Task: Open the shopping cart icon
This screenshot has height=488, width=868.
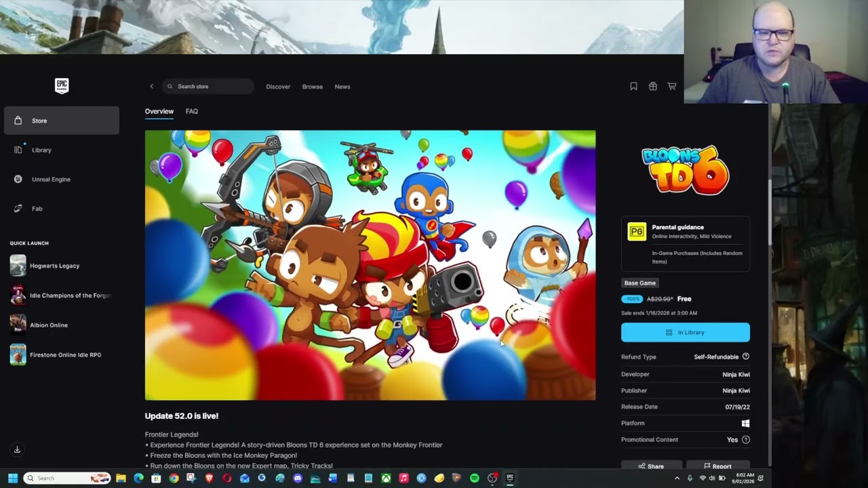Action: [672, 87]
